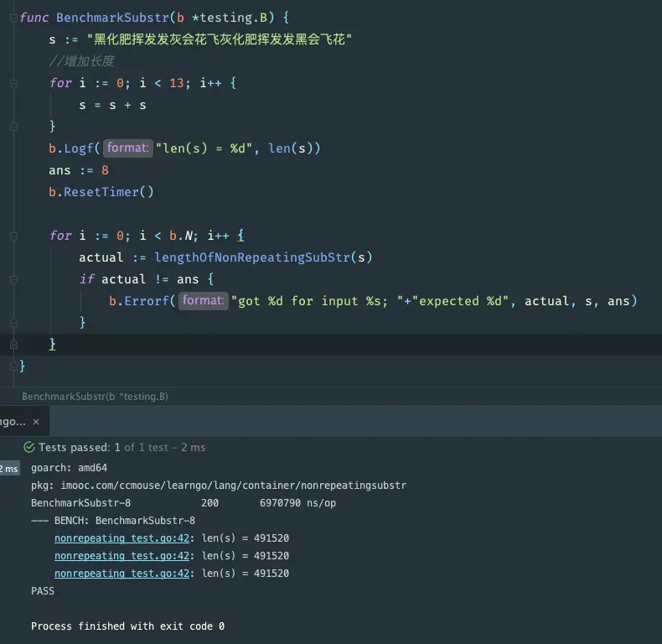662x644 pixels.
Task: Click the 'format:' inlay hint in b.Logf
Action: point(128,148)
